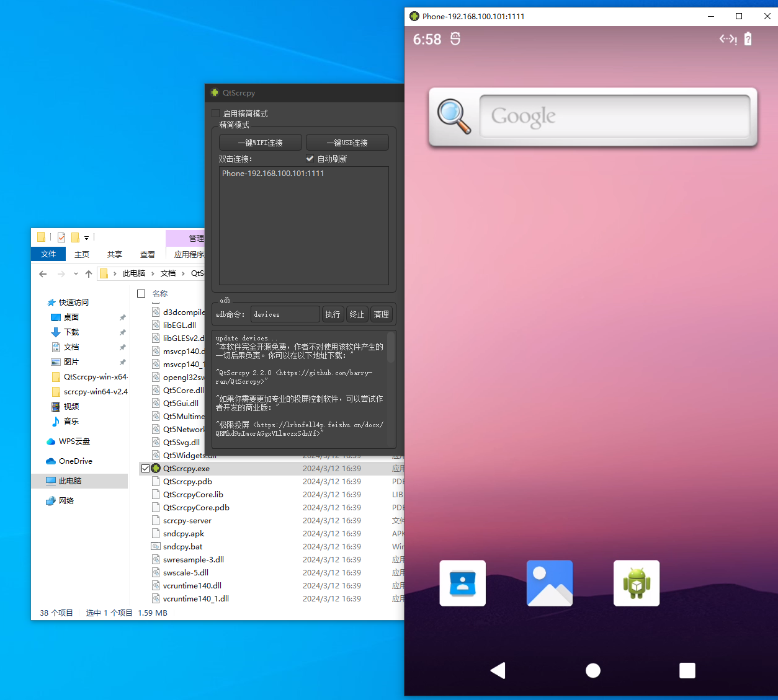778x700 pixels.
Task: Expand the chevron after 此电脑 in address bar
Action: (x=153, y=273)
